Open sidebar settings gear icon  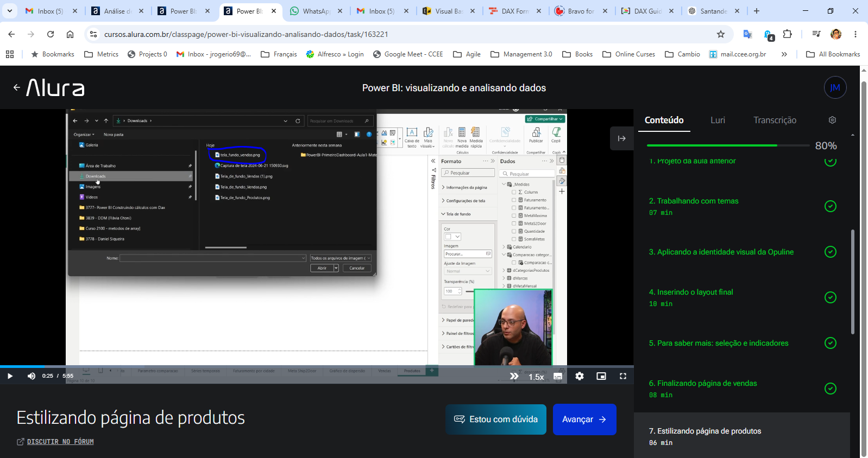[832, 120]
